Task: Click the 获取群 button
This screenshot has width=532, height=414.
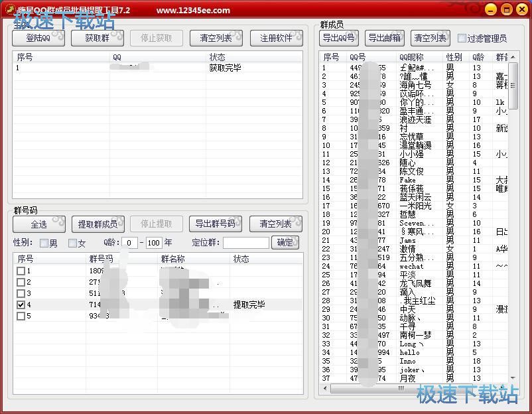Action: point(98,38)
